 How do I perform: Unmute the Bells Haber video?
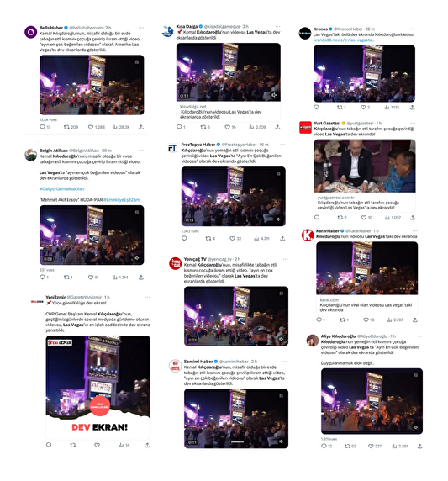(x=137, y=108)
